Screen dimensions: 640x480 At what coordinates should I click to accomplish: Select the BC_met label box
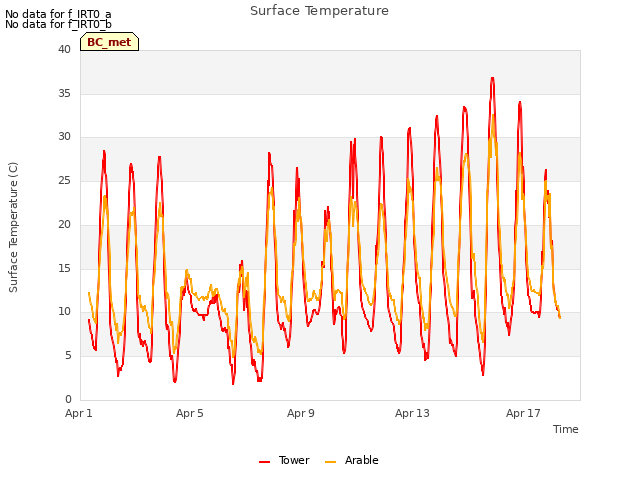click(x=109, y=42)
